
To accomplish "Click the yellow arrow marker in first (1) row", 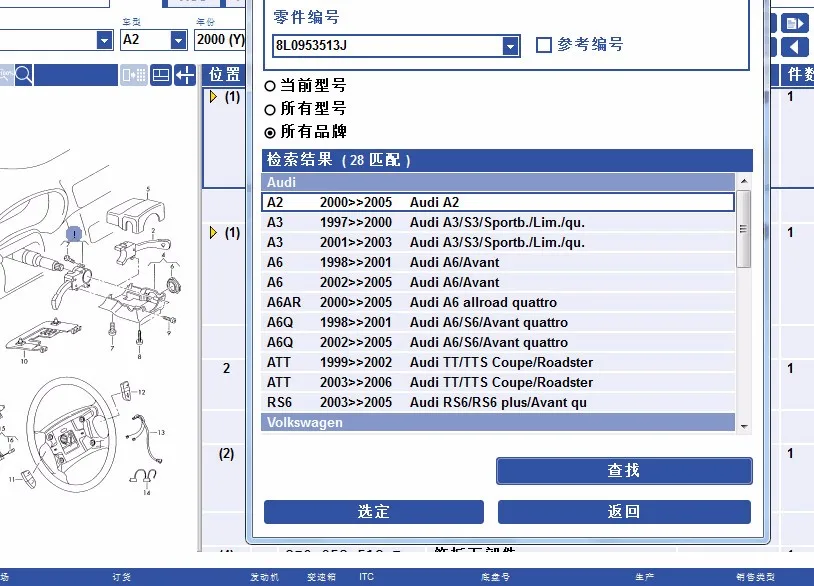I will pos(213,97).
